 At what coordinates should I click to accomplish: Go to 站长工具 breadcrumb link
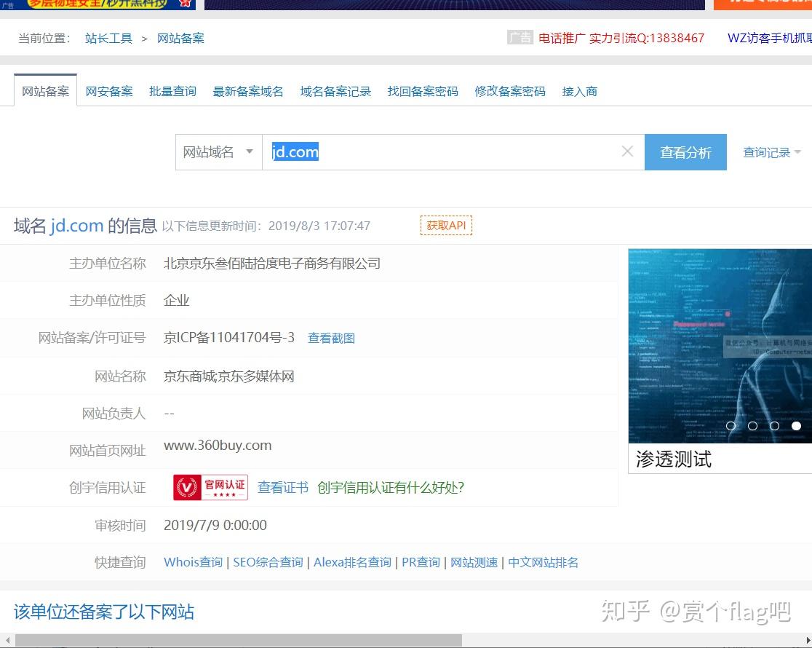[108, 39]
